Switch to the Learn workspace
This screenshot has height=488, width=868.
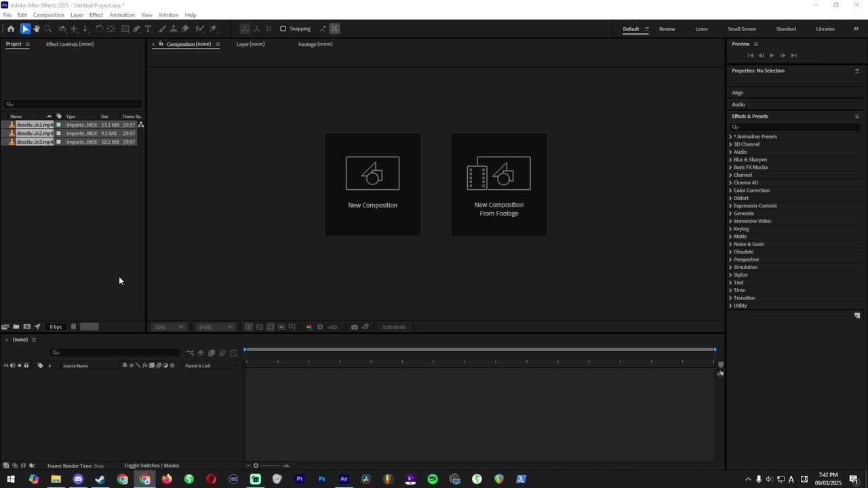(x=701, y=29)
